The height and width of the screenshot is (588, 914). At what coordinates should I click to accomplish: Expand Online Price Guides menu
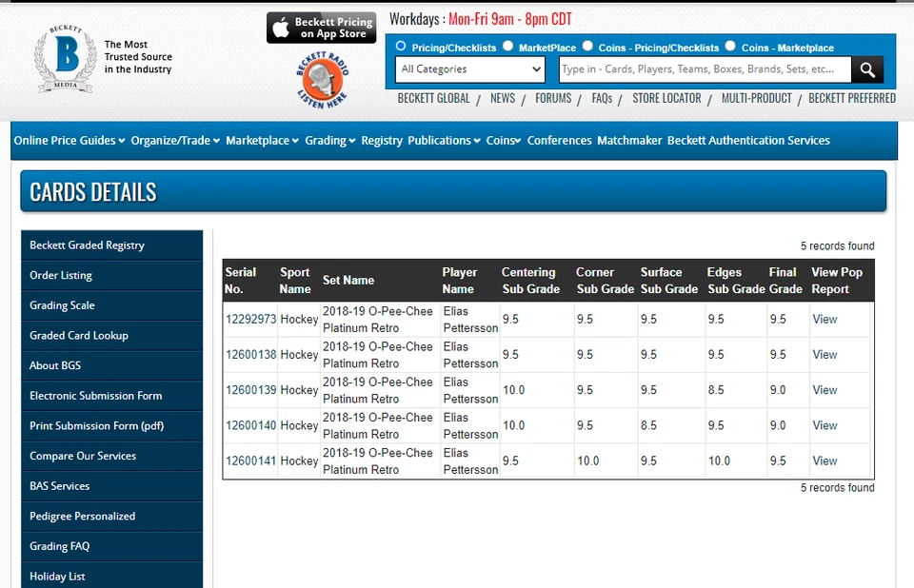click(70, 141)
